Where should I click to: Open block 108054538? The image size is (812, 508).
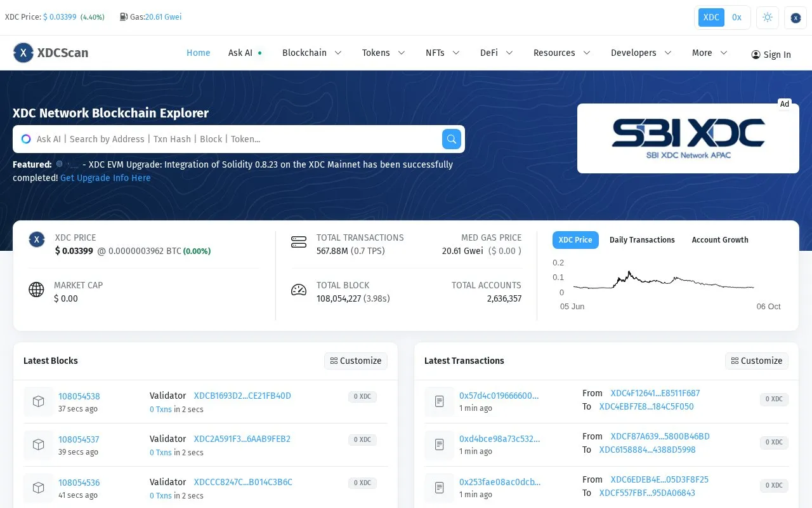(x=79, y=396)
